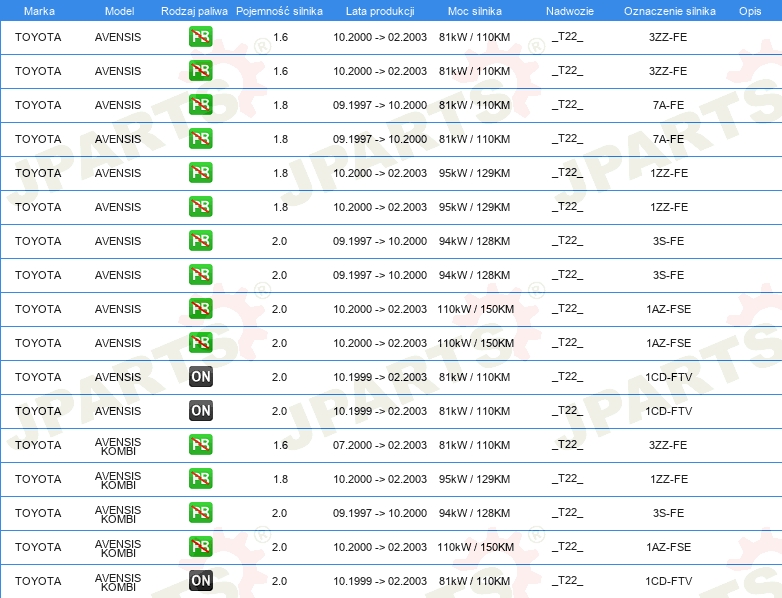This screenshot has height=598, width=782.
Task: Click engine code 1CD-FTV in the AVENSIS KOMBI row
Action: click(668, 581)
